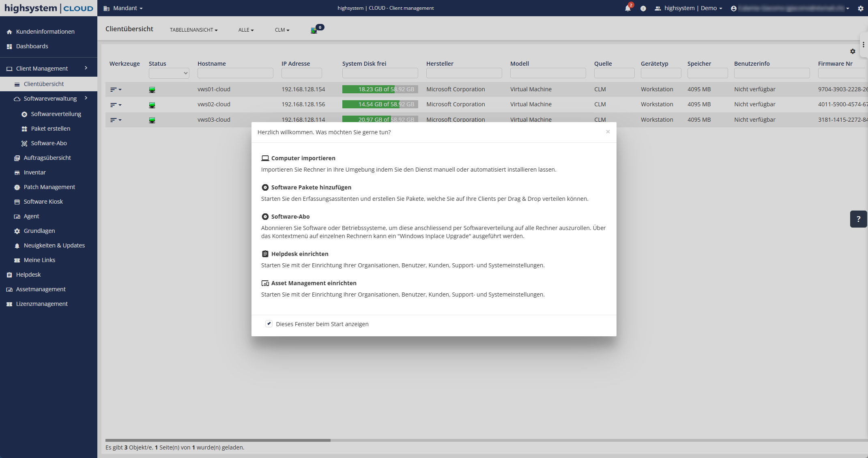Viewport: 868px width, 458px height.
Task: Go to Patch Management
Action: [49, 187]
